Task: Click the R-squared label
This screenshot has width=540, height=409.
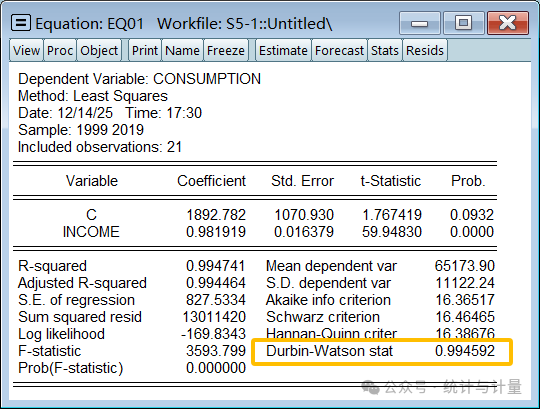Action: [x=52, y=266]
